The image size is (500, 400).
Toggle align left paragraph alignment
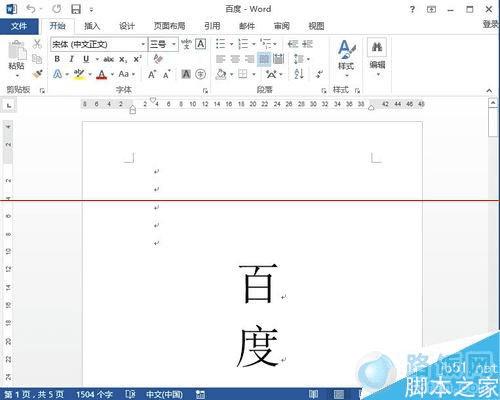[221, 59]
